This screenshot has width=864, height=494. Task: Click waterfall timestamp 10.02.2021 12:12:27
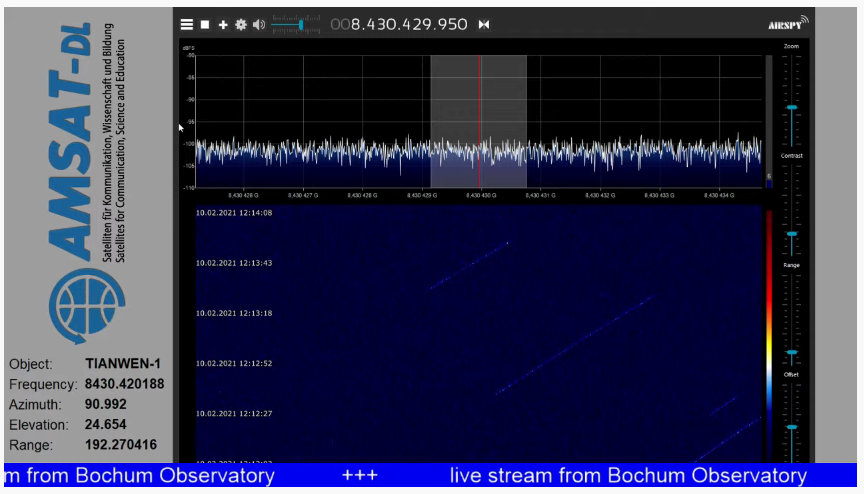[234, 413]
